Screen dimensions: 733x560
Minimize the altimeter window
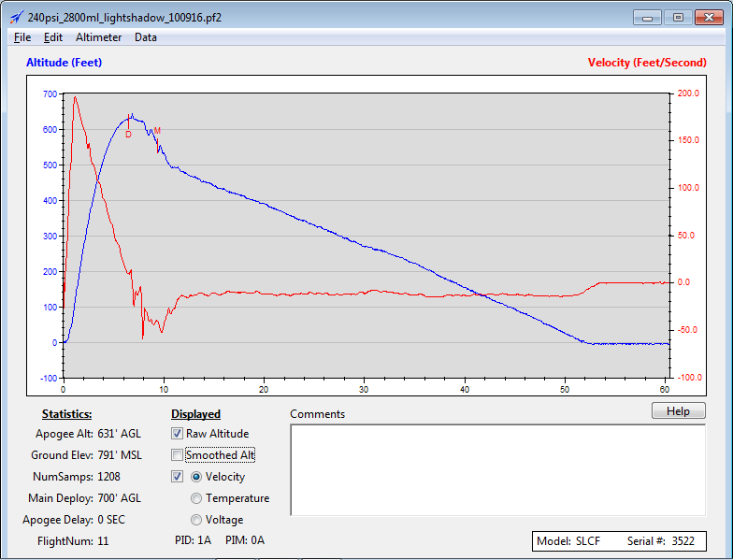click(647, 18)
